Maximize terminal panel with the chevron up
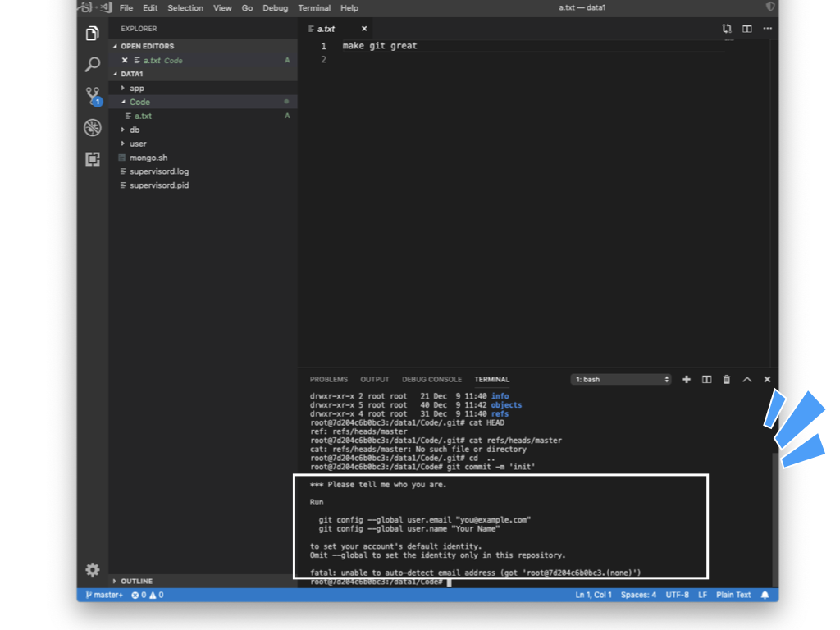840x630 pixels. click(747, 380)
